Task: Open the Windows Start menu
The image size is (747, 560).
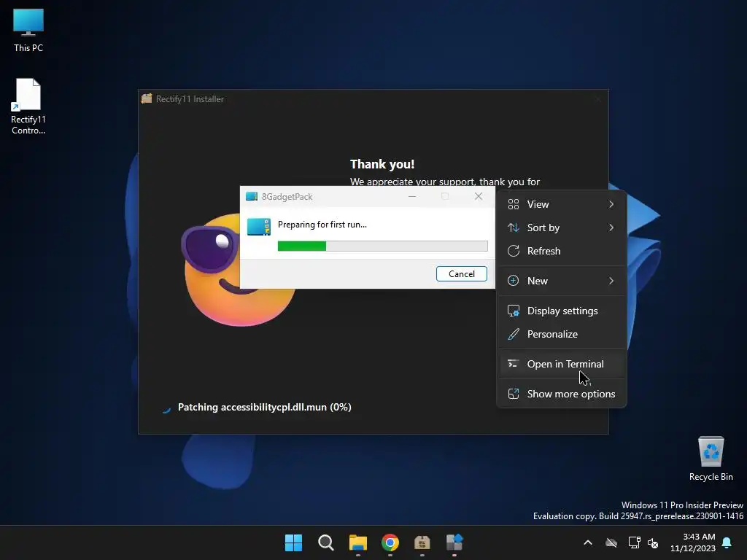Action: (293, 542)
